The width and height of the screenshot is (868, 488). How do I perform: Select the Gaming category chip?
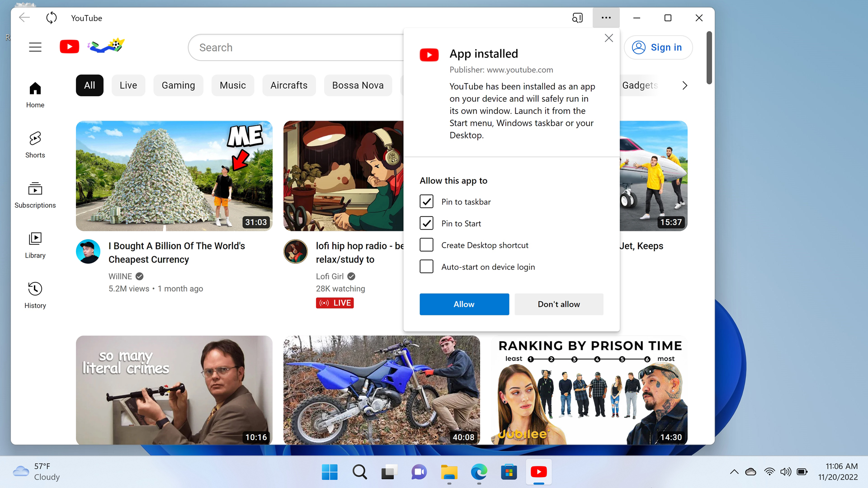[x=178, y=85]
